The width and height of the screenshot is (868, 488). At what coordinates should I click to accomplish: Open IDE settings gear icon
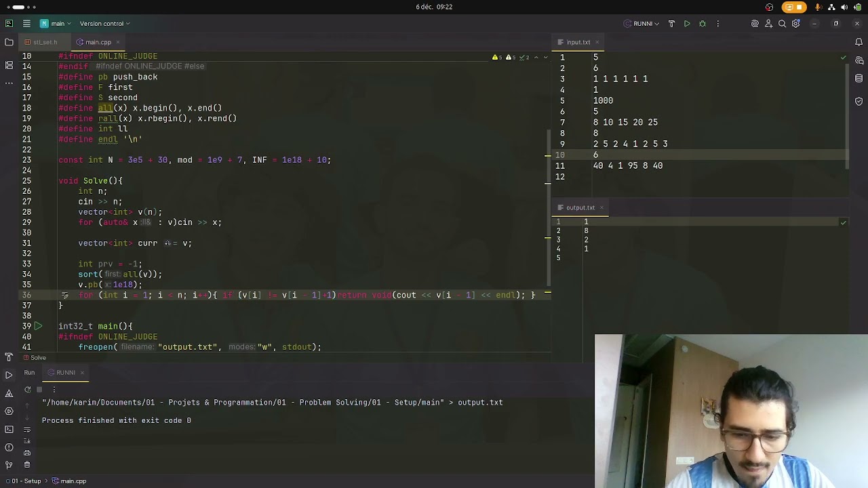click(796, 24)
